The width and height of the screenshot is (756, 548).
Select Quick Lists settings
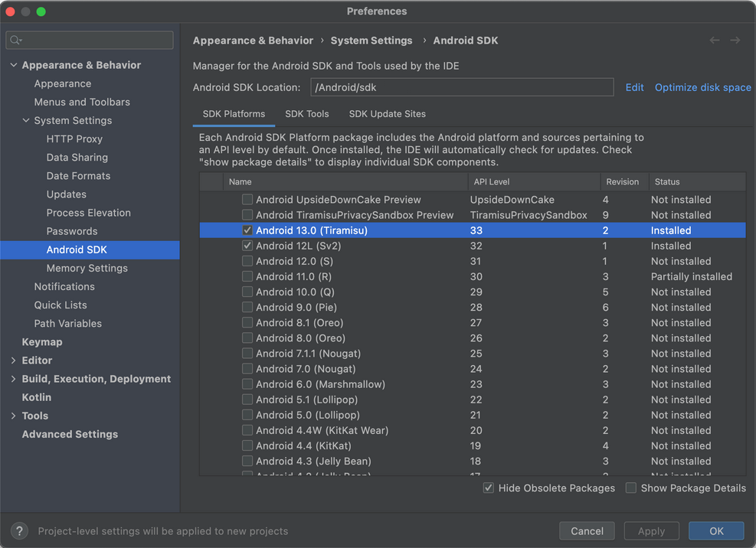click(61, 305)
